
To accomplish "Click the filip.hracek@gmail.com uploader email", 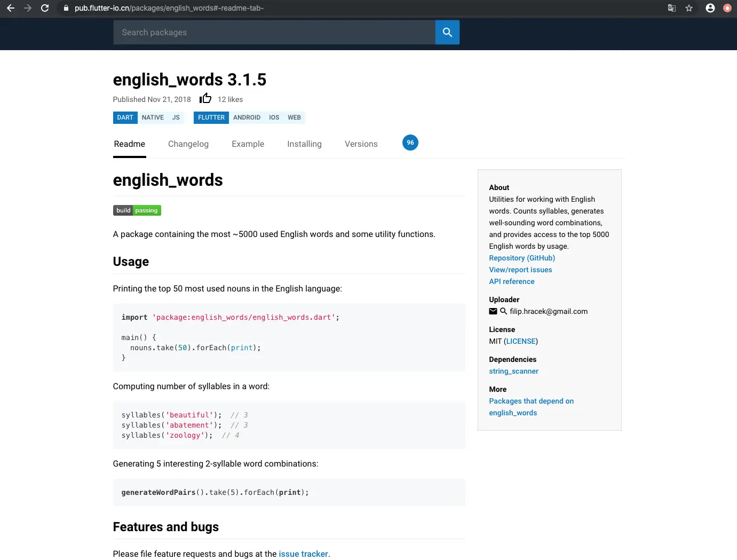I will [549, 311].
